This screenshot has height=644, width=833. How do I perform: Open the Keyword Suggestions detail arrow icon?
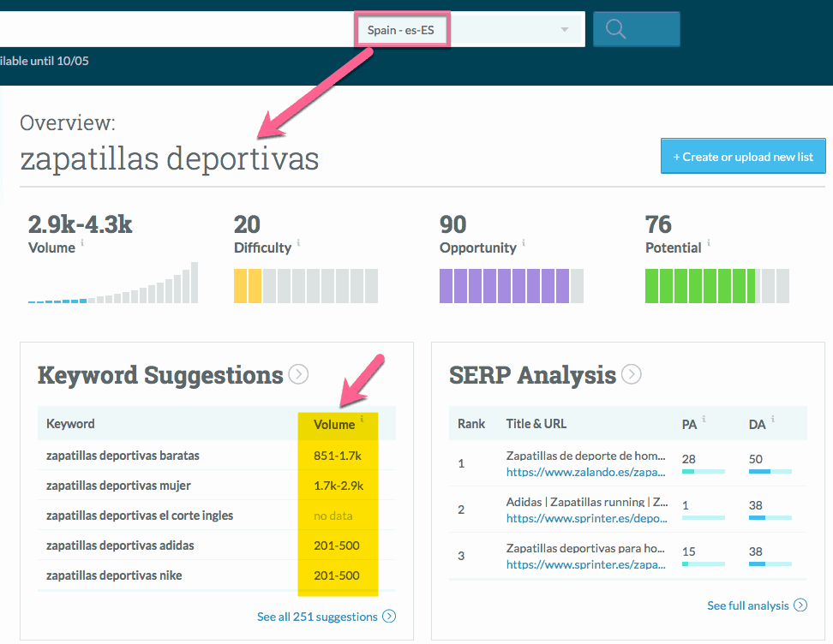299,374
